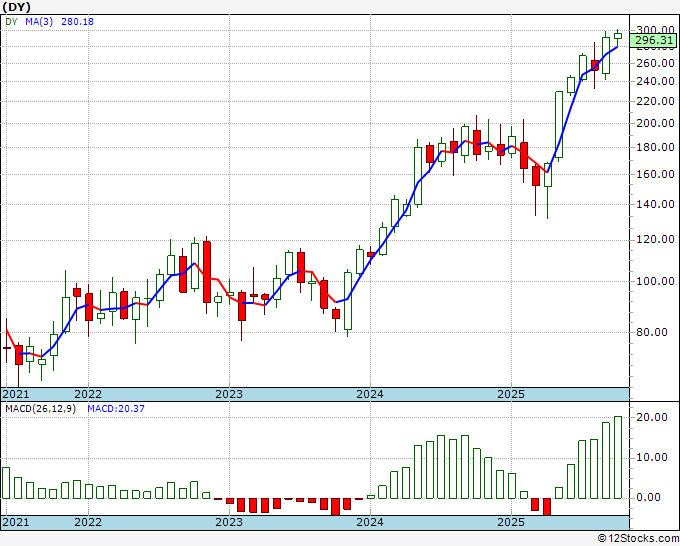The image size is (680, 546).
Task: Click 2024 on the price chart timeline
Action: (x=370, y=394)
